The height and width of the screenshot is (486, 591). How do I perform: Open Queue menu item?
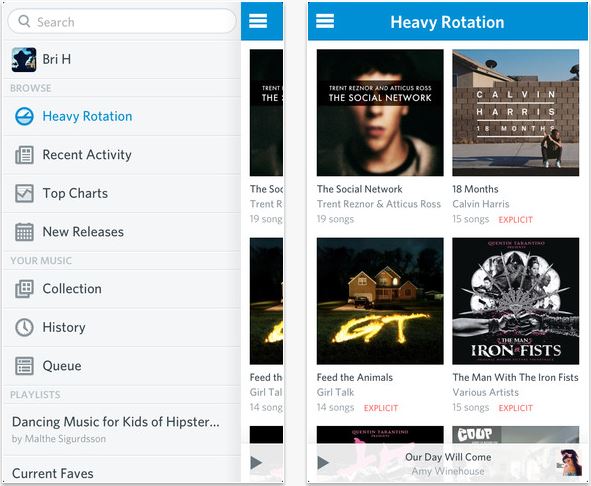tap(121, 366)
